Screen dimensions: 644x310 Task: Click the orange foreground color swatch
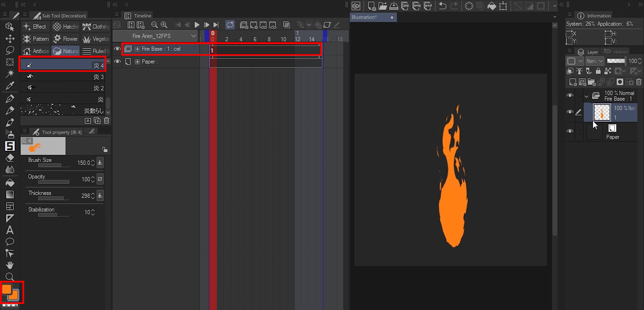click(6, 289)
